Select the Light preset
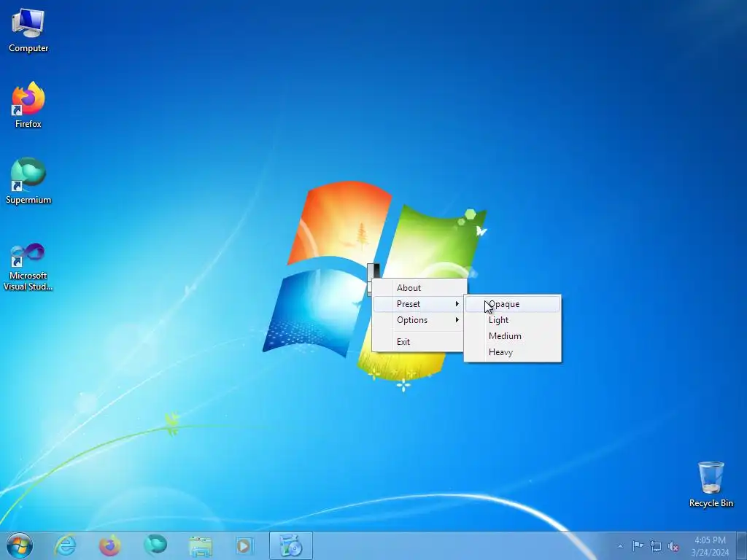The width and height of the screenshot is (747, 560). [x=513, y=320]
